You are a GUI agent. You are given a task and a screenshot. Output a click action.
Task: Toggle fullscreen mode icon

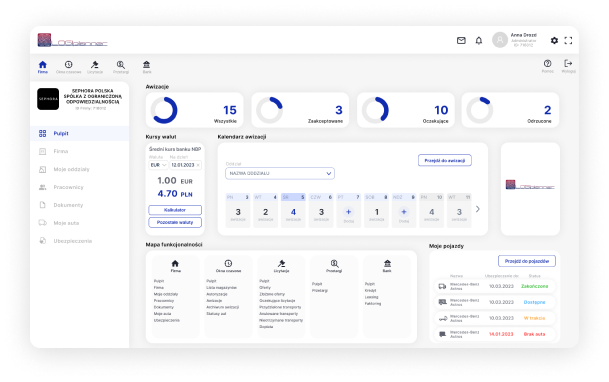568,40
